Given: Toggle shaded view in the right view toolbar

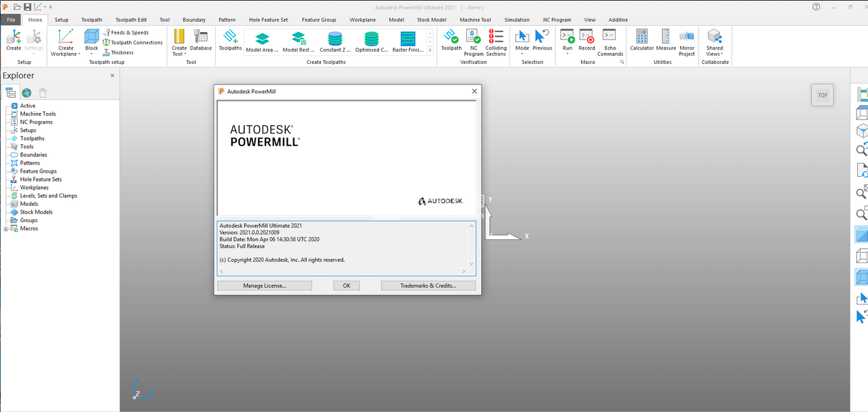Looking at the screenshot, I should (x=862, y=235).
